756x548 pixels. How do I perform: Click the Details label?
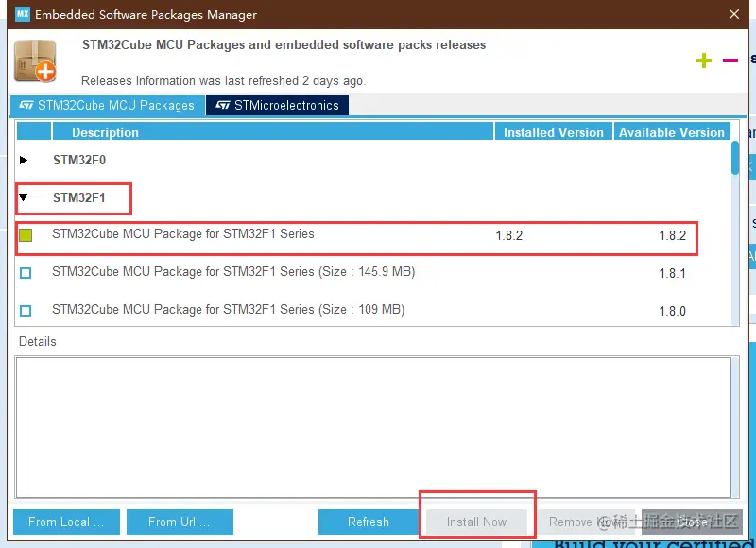(38, 341)
